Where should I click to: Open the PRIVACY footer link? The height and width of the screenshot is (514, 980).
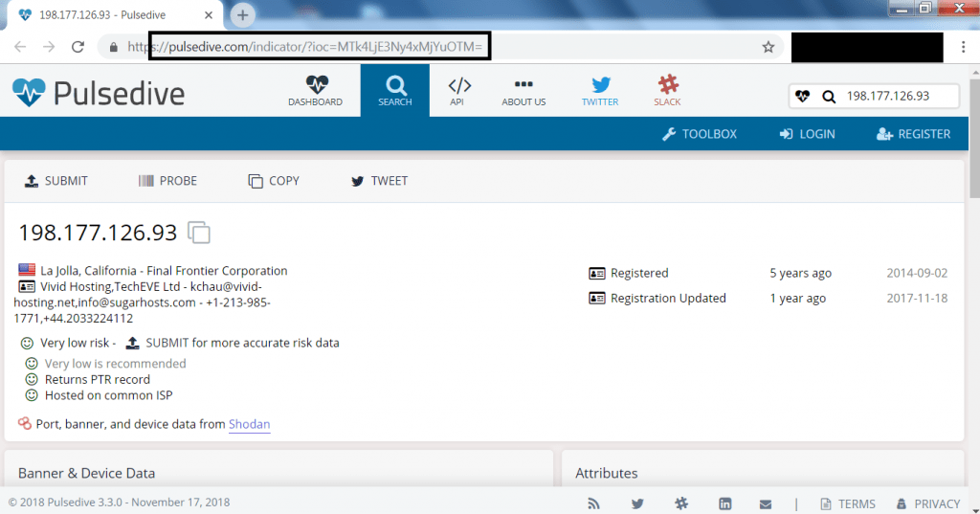coord(928,504)
